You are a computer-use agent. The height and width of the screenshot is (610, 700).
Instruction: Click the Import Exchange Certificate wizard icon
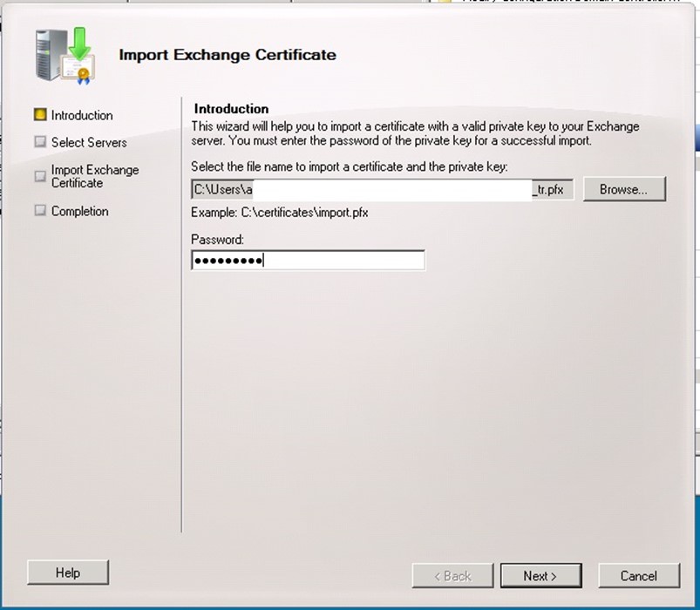[65, 56]
